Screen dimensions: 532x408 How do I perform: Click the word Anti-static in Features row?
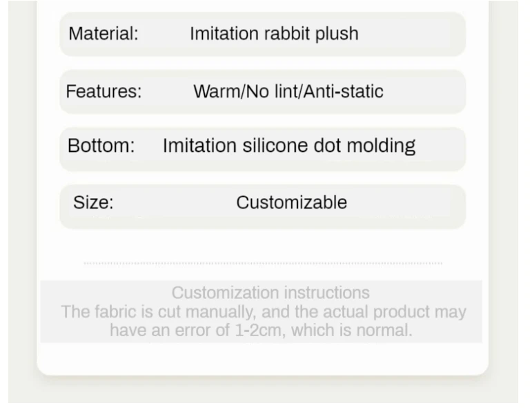click(x=344, y=91)
